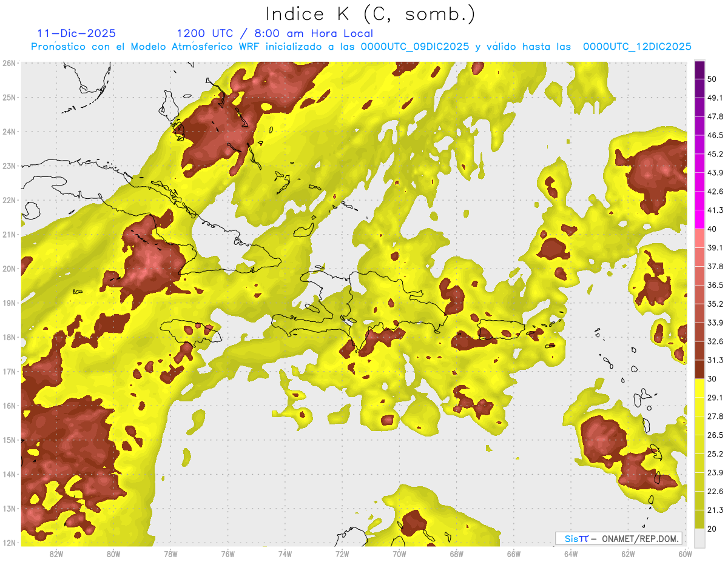Click the longitude label "72W"
The height and width of the screenshot is (562, 728).
pyautogui.click(x=342, y=554)
